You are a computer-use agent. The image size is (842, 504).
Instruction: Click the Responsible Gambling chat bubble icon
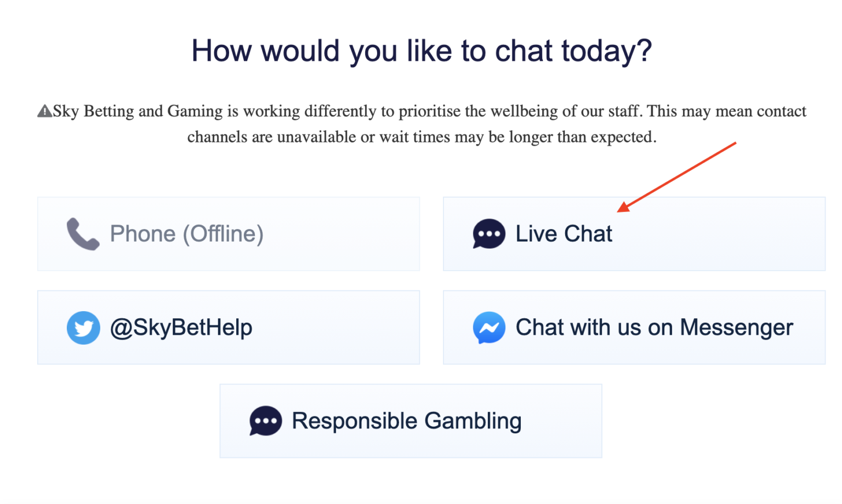[x=265, y=421]
